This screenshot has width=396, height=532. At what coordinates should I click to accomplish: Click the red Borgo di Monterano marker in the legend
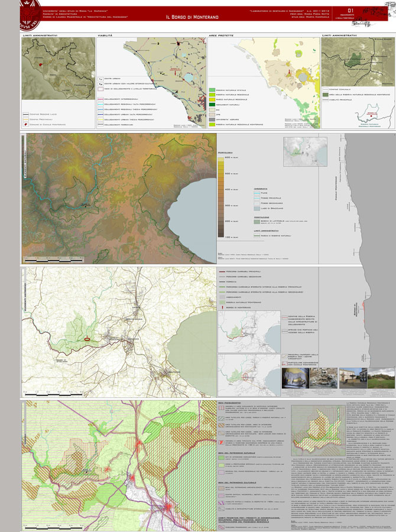point(223,307)
